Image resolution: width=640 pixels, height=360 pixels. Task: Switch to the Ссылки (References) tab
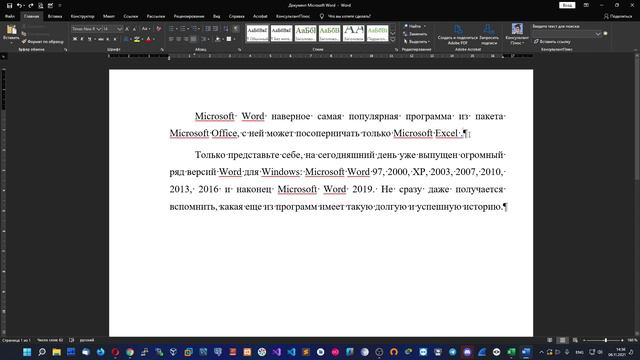[x=131, y=16]
